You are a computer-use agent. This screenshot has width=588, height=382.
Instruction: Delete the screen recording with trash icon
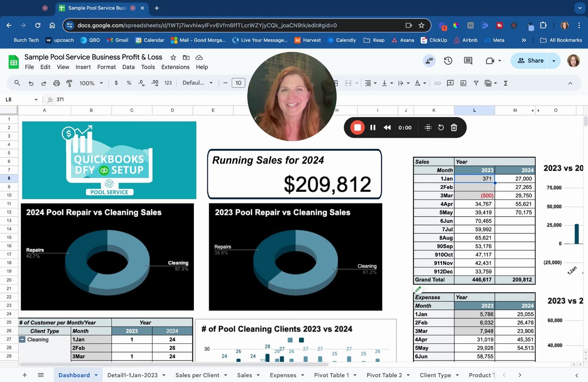pos(454,128)
